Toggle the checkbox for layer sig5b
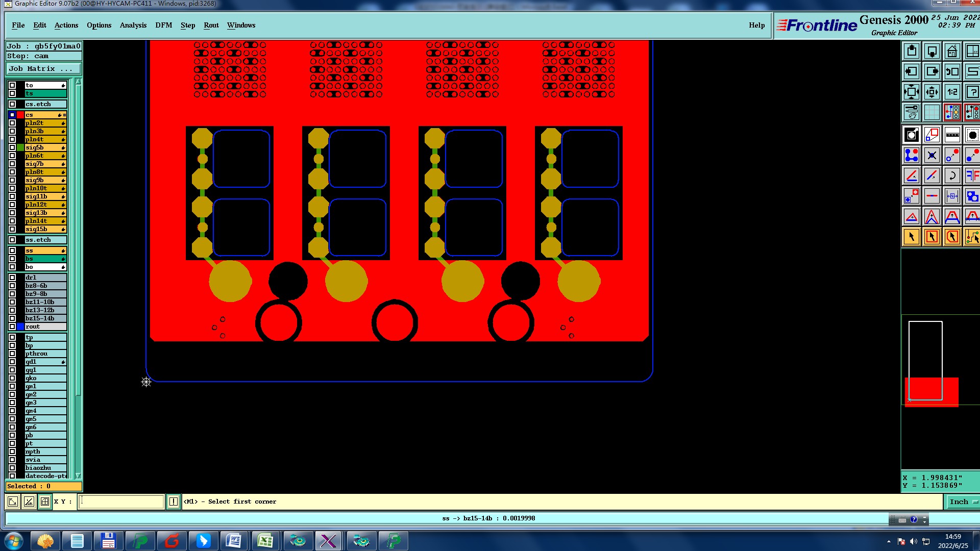 (12, 147)
